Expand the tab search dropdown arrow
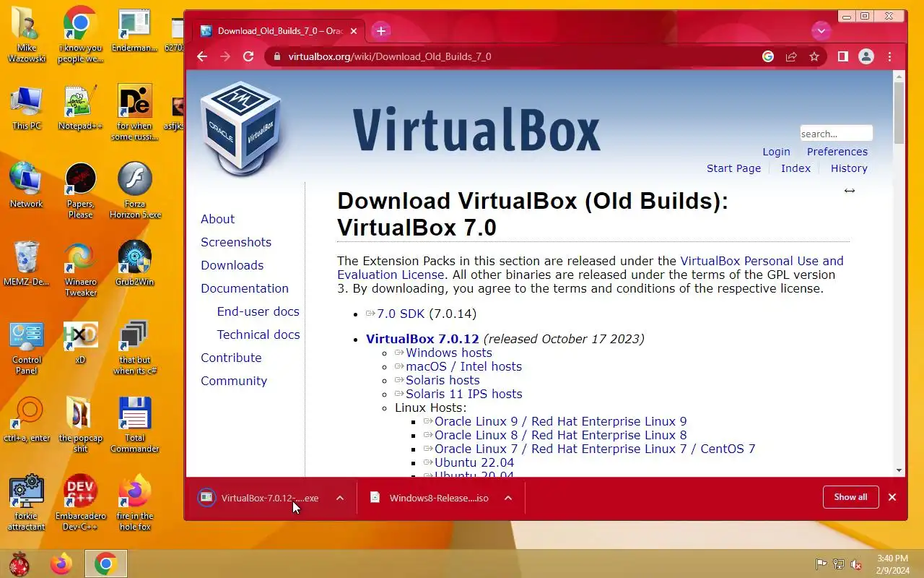 tap(821, 31)
